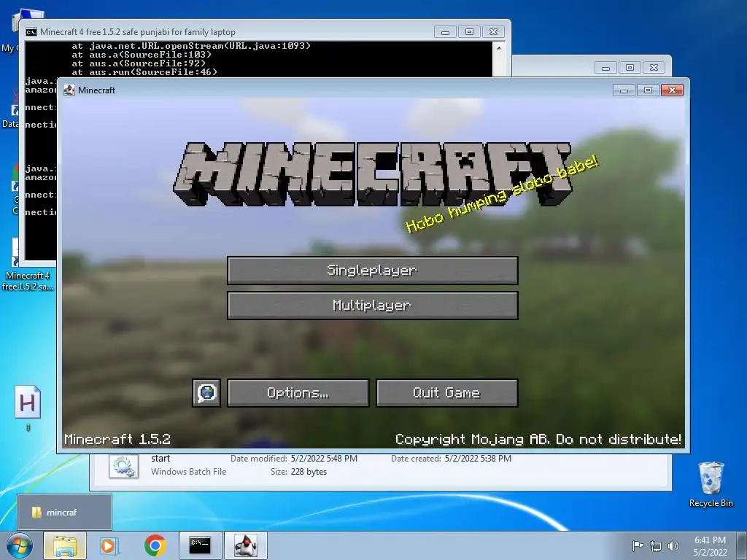747x560 pixels.
Task: Click the 'Date modified' value 5/2/2022 5:48 PM
Action: [x=324, y=459]
